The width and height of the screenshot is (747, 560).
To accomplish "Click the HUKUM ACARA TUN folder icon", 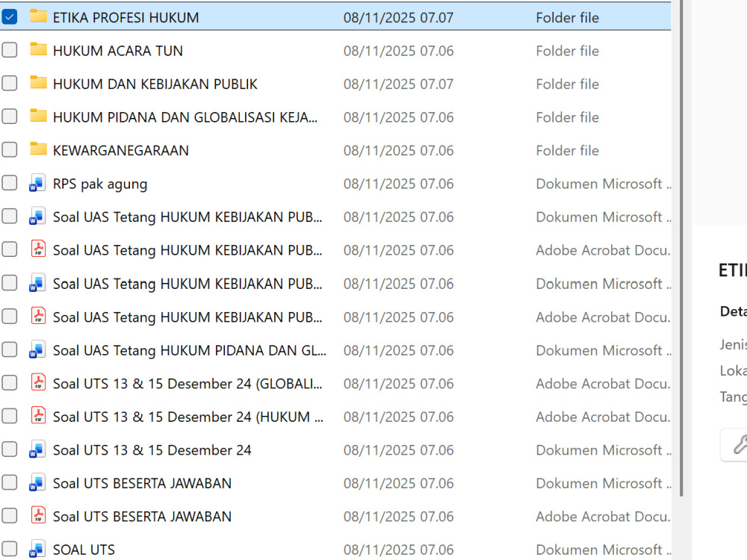I will [38, 49].
